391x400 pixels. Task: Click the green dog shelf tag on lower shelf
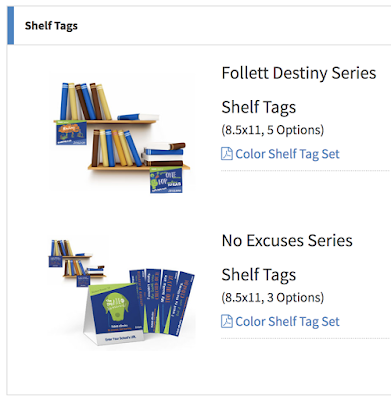click(x=166, y=180)
